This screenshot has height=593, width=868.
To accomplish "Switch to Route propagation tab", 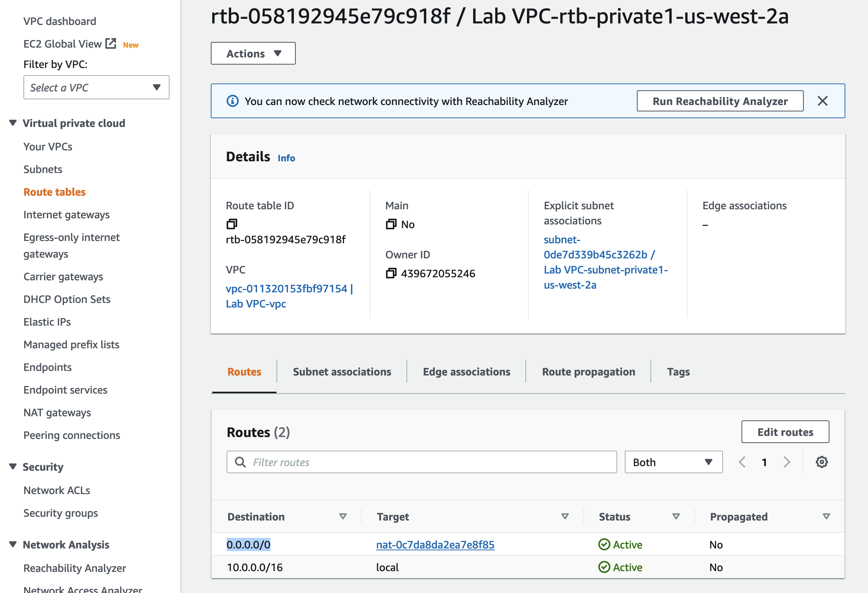I will tap(588, 372).
